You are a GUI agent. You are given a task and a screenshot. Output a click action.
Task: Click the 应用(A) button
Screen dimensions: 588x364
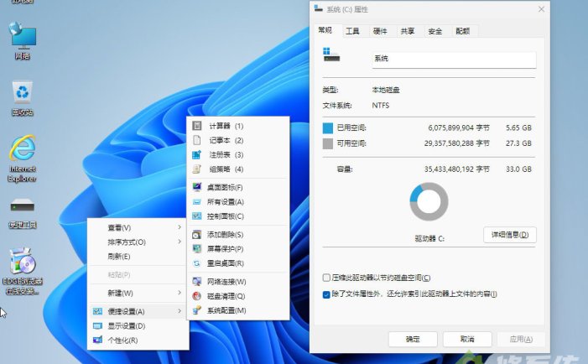point(521,340)
